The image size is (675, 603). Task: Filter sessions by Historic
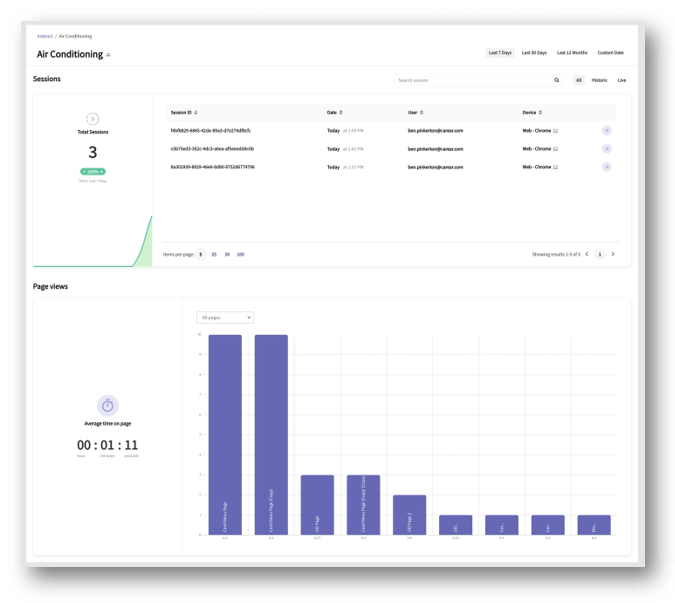[x=599, y=80]
